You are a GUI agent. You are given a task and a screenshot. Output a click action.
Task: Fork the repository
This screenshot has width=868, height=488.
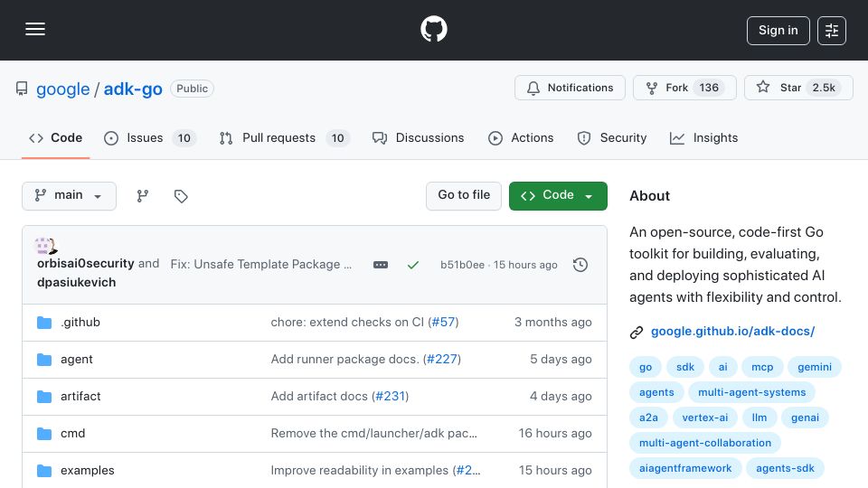pos(684,88)
